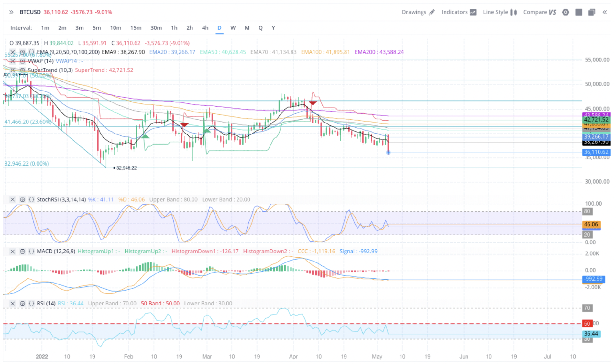Click the blue 36,110.62 current price label
Viewport: 616px width, 364px height.
[596, 152]
